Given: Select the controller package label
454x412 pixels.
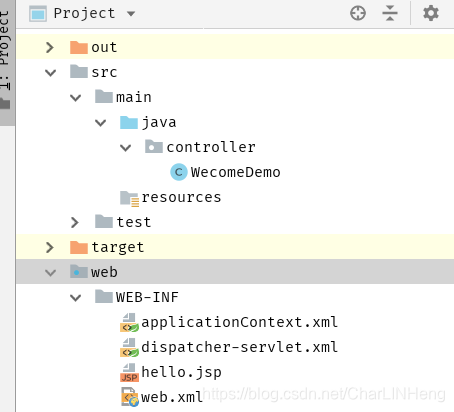Looking at the screenshot, I should click(211, 147).
